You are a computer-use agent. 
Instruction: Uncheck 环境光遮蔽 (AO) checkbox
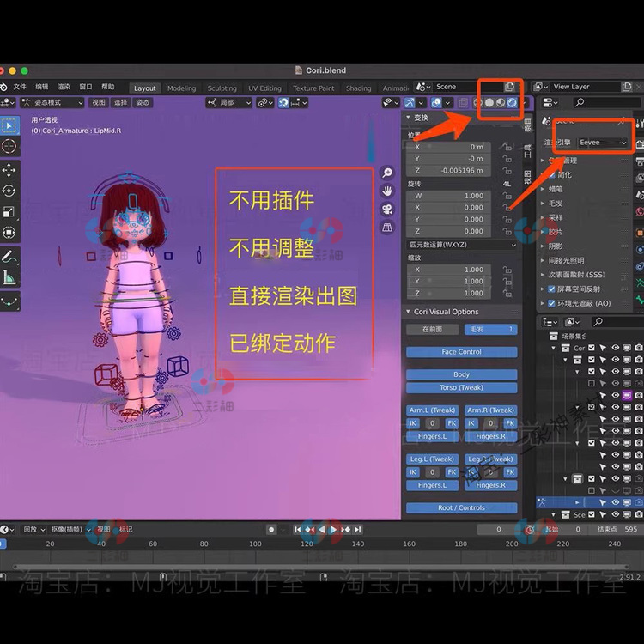coord(551,303)
